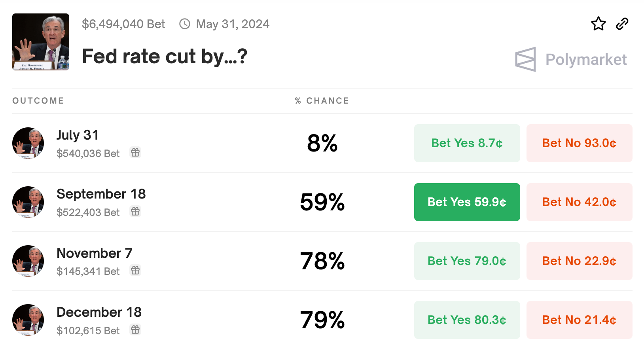Click the large Powell market thumbnail

pos(41,42)
